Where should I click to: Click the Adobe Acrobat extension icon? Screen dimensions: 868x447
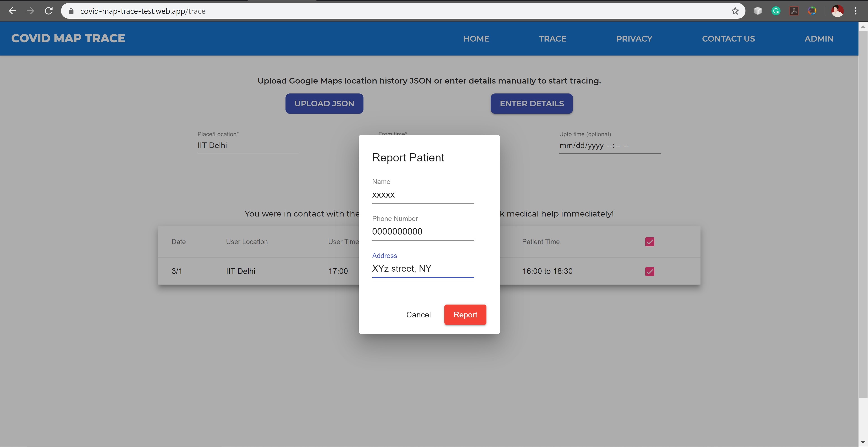pos(794,11)
